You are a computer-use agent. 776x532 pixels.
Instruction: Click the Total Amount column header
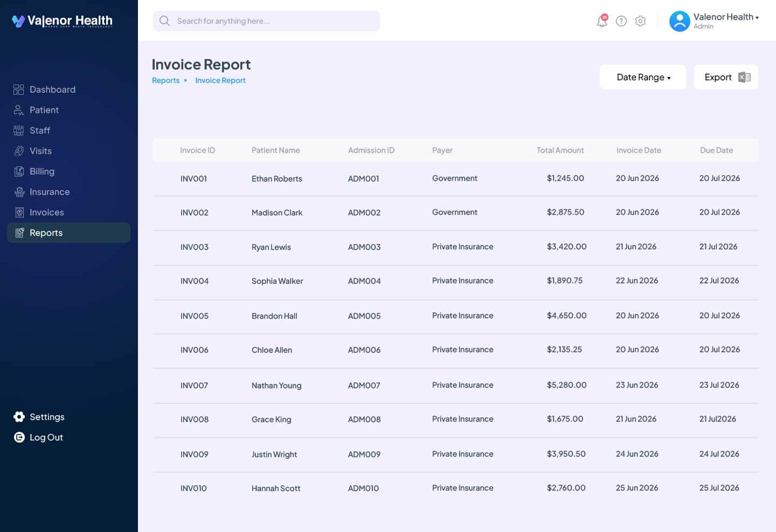pos(560,150)
